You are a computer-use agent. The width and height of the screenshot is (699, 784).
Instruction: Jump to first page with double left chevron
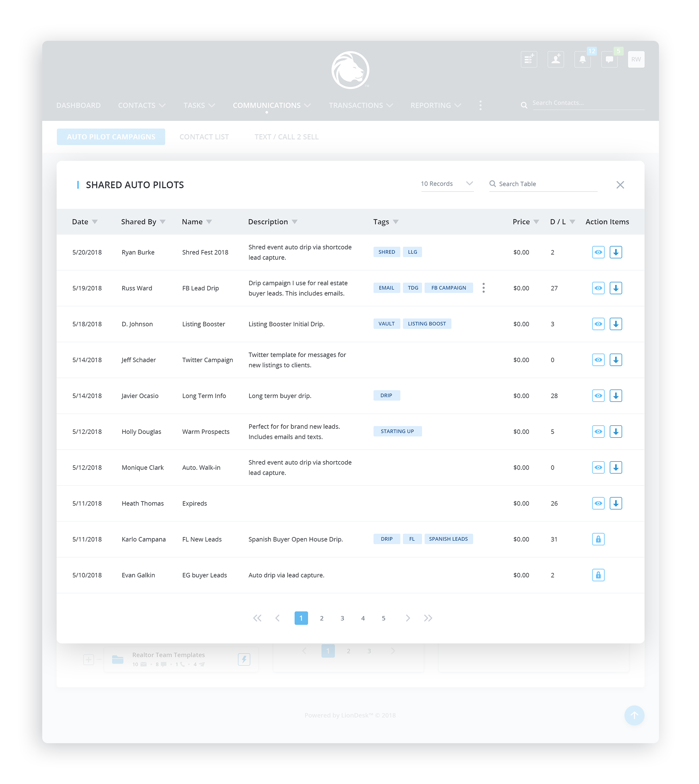tap(257, 618)
